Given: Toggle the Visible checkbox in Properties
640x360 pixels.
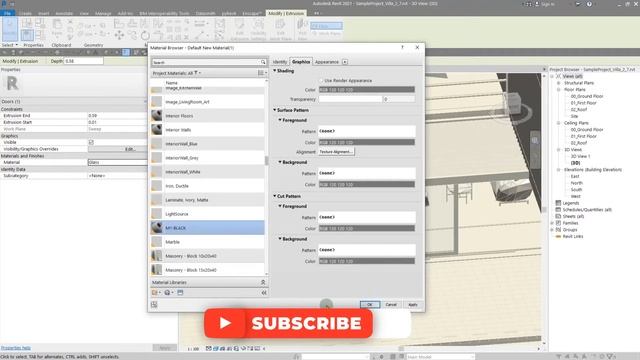Looking at the screenshot, I should tap(91, 142).
